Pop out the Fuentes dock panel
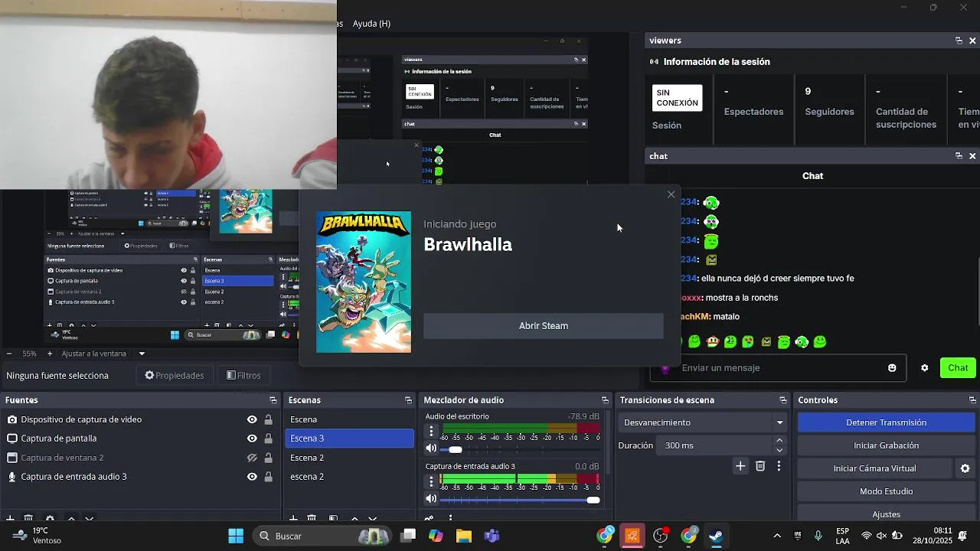 click(x=273, y=400)
